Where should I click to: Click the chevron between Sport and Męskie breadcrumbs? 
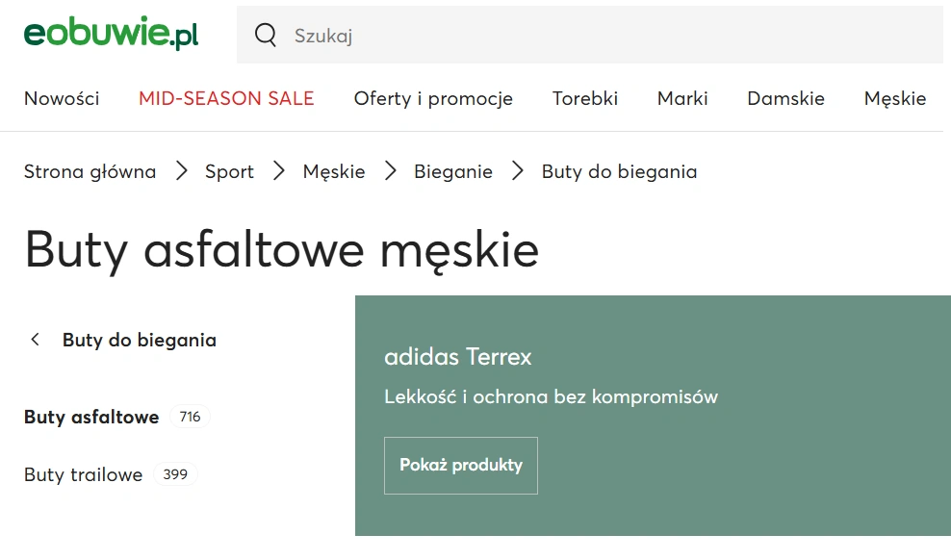pos(278,170)
